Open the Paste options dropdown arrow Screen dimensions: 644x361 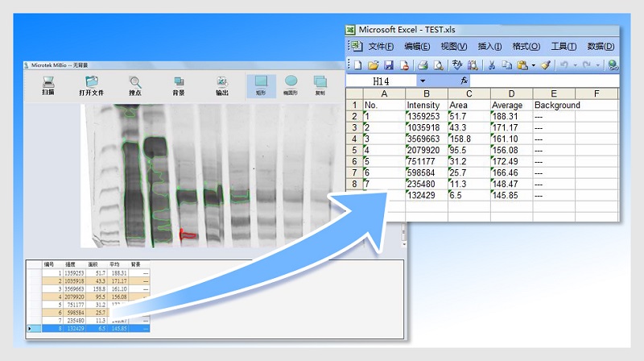click(x=533, y=64)
